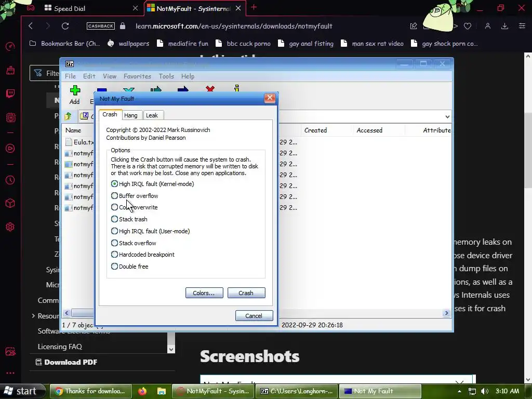Open the Edit menu in 7-Zip

(x=89, y=76)
